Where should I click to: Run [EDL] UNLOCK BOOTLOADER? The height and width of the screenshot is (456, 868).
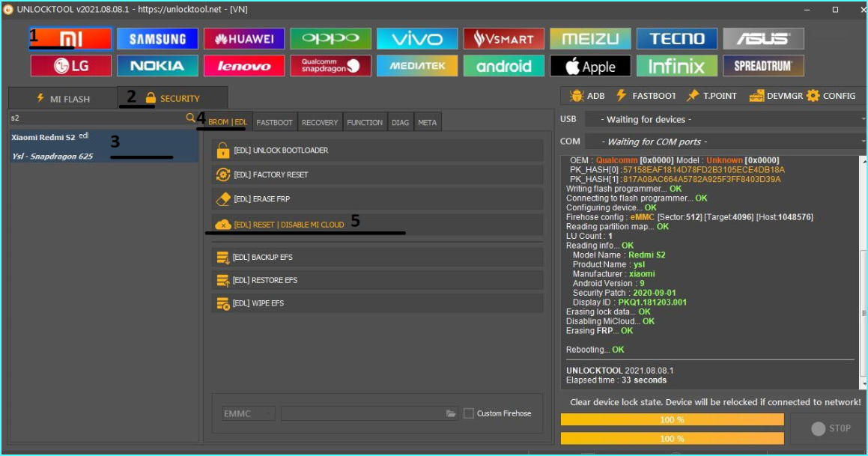coord(377,151)
